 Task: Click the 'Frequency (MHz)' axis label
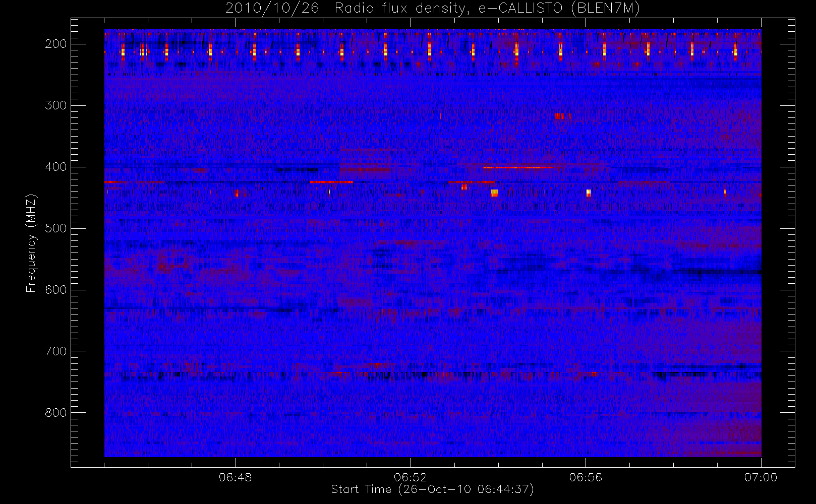pyautogui.click(x=31, y=243)
